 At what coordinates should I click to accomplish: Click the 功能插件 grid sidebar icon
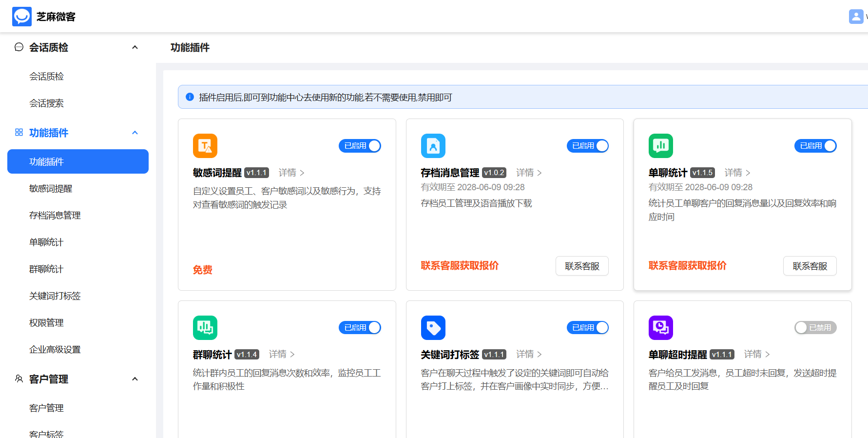(x=19, y=133)
